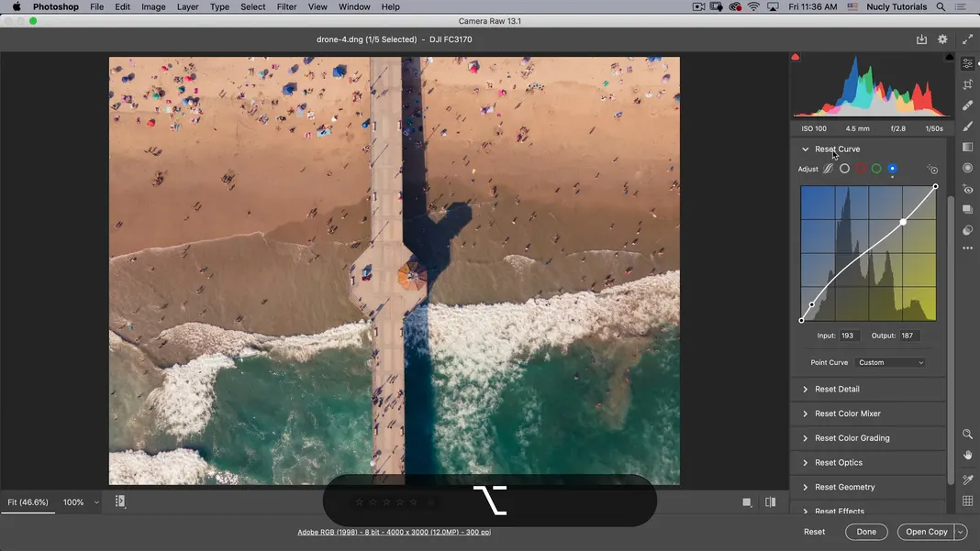Click the Done button
Image resolution: width=980 pixels, height=551 pixels.
(866, 532)
